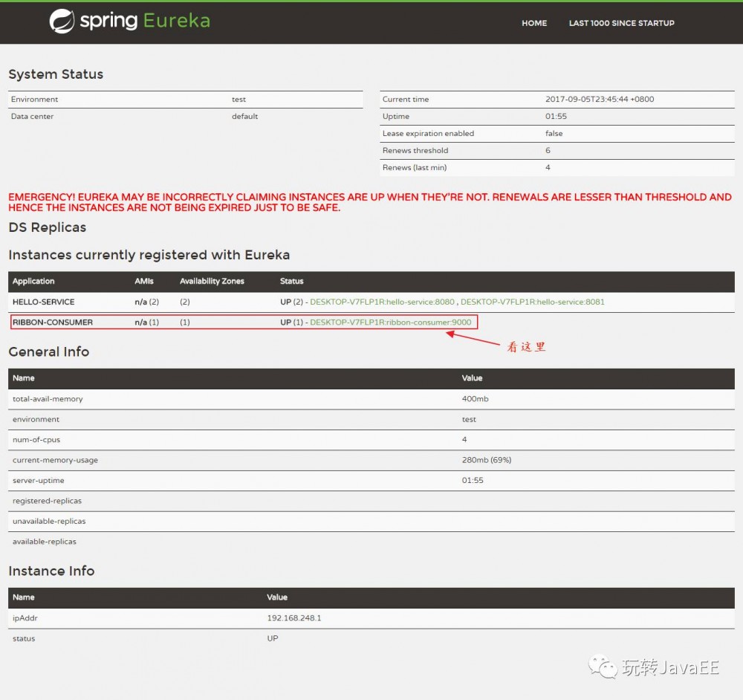This screenshot has width=743, height=700.
Task: Click the ipAddr row name
Action: [25, 618]
